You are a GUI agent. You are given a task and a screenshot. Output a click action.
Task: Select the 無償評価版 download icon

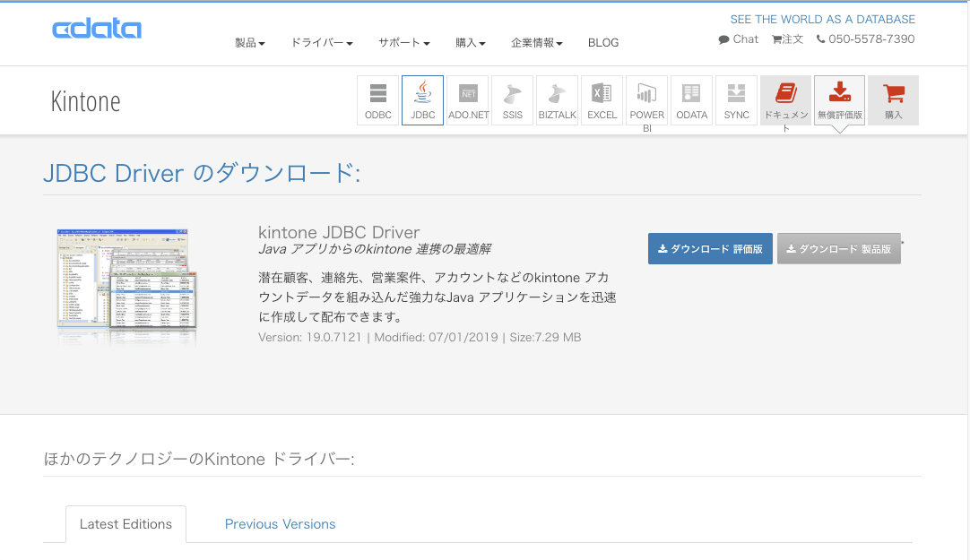[x=839, y=99]
